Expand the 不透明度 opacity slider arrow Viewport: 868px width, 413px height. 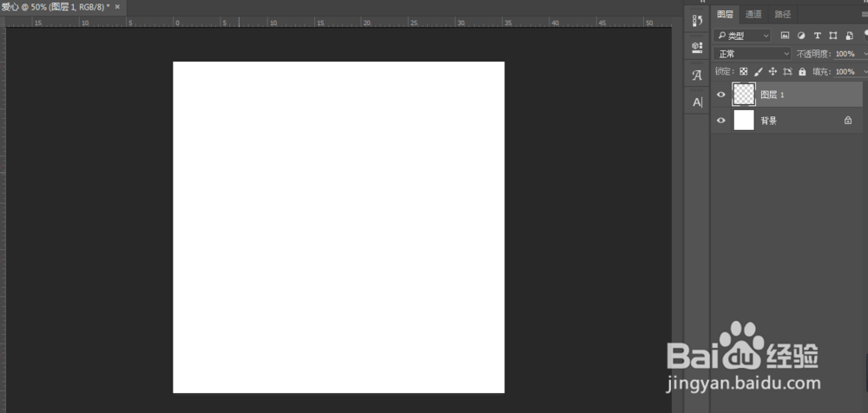click(x=865, y=54)
